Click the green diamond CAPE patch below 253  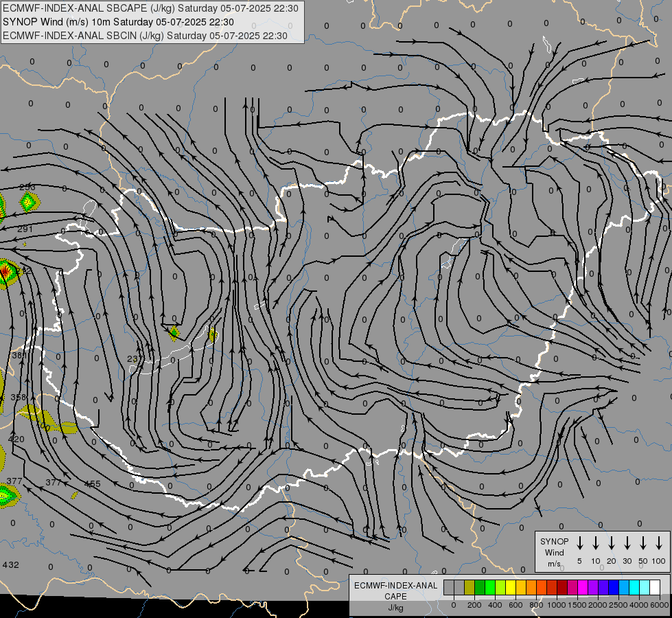(29, 202)
